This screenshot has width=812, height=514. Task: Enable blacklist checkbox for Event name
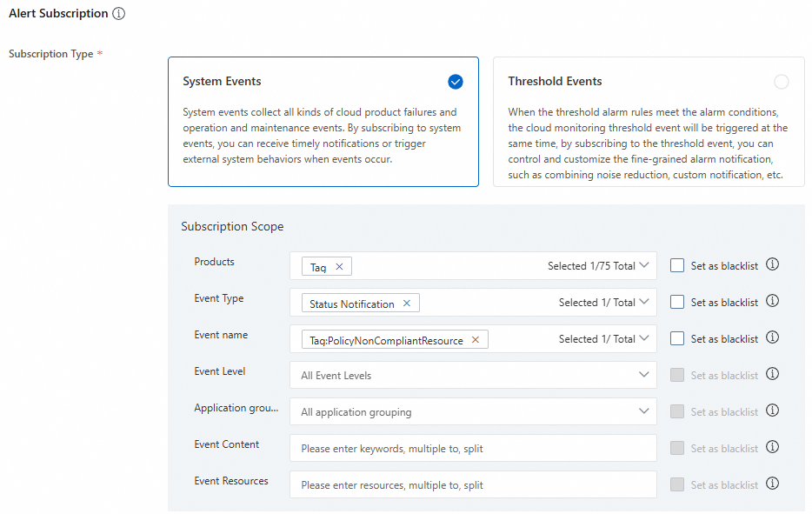[677, 339]
